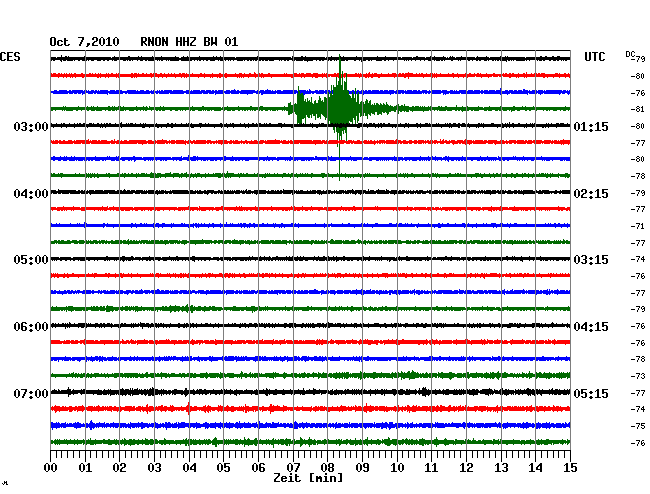Select the "03:00" local time label
The width and height of the screenshot is (650, 494).
pyautogui.click(x=31, y=126)
